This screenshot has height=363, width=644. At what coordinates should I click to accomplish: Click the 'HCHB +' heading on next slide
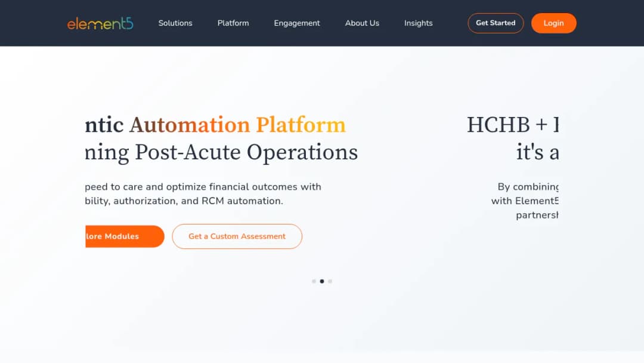[x=507, y=125]
